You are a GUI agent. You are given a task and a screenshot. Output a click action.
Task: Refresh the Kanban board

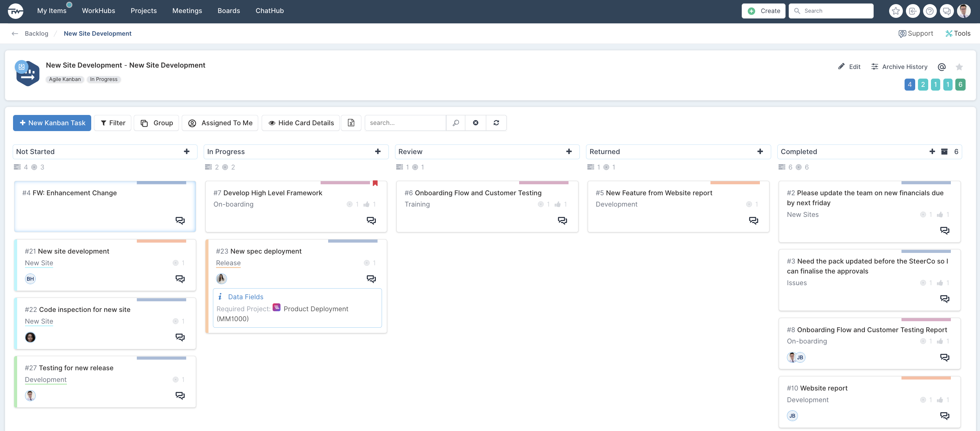(x=496, y=123)
